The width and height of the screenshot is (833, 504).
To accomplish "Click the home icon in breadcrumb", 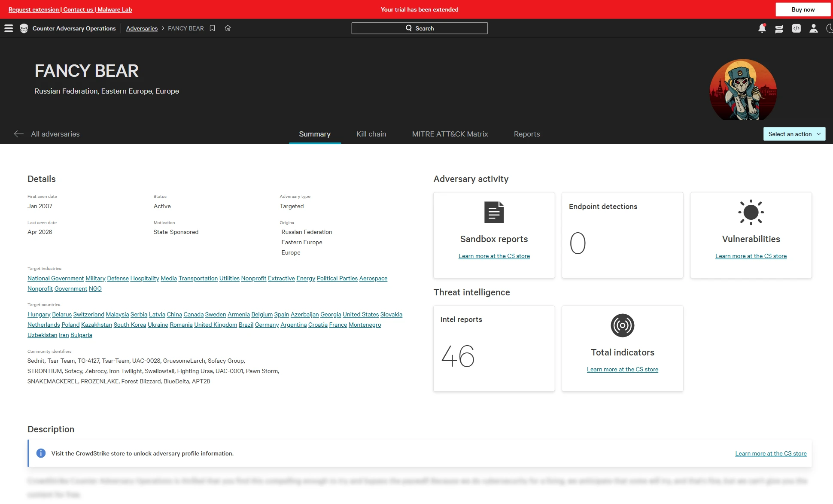I will (x=228, y=28).
